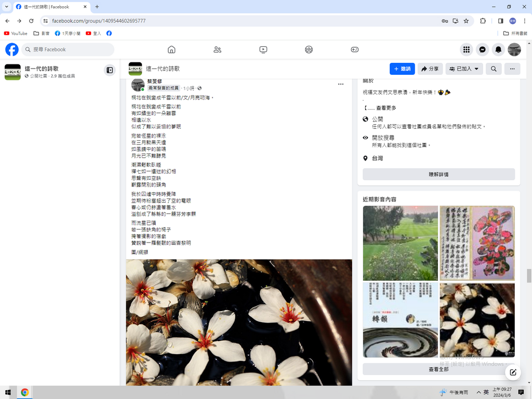Show notifications with the bell icon
This screenshot has width=532, height=399.
click(498, 49)
